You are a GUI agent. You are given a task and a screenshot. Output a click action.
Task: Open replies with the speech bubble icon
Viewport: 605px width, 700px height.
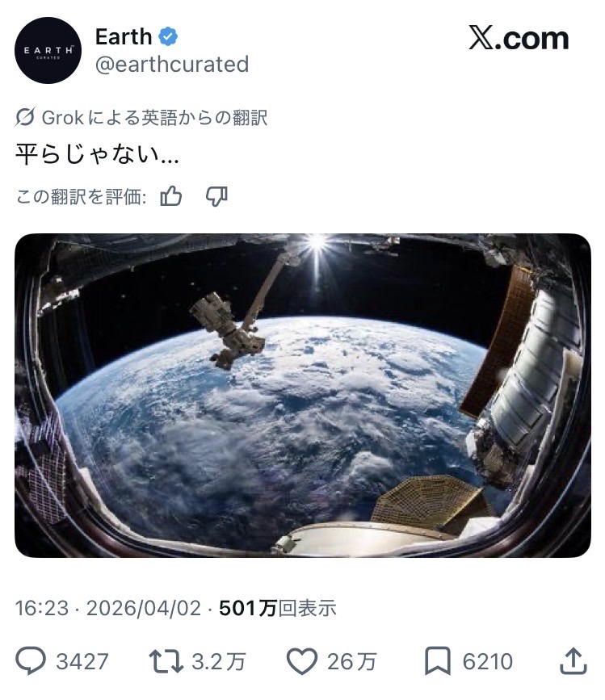tap(32, 662)
